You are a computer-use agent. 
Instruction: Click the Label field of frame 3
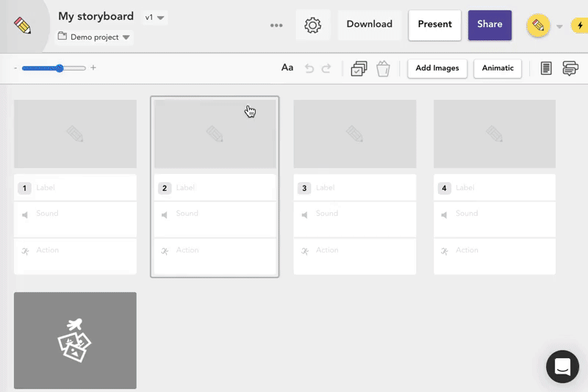pyautogui.click(x=360, y=188)
